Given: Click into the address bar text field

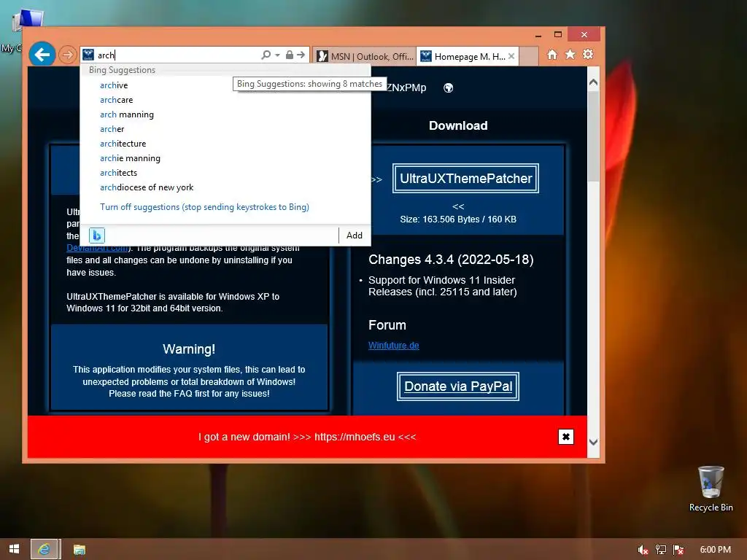Looking at the screenshot, I should [177, 55].
